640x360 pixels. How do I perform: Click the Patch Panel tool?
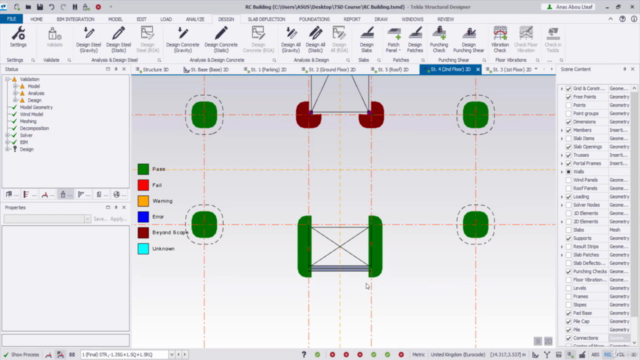[393, 40]
